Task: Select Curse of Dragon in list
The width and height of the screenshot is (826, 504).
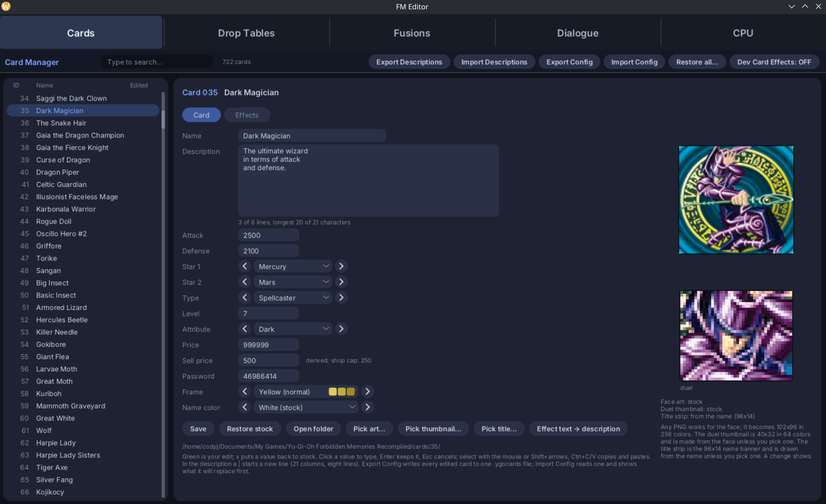Action: click(x=83, y=160)
